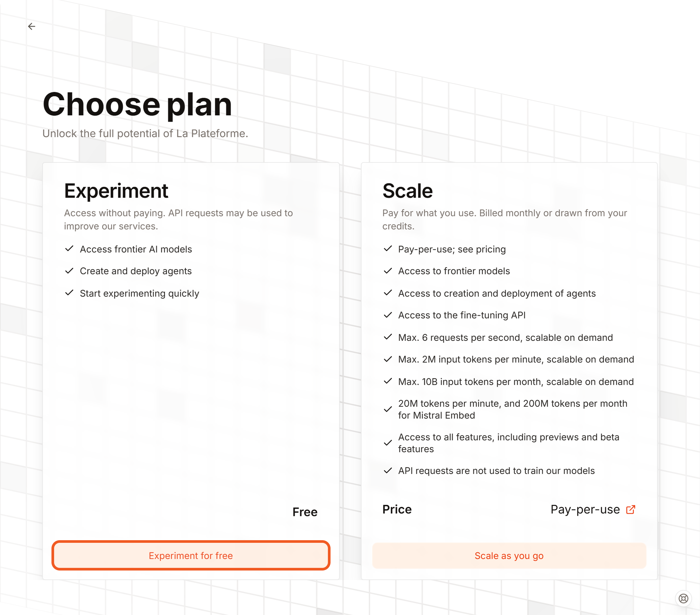Image resolution: width=700 pixels, height=615 pixels.
Task: Click Access to frontier models feature text
Action: click(454, 271)
